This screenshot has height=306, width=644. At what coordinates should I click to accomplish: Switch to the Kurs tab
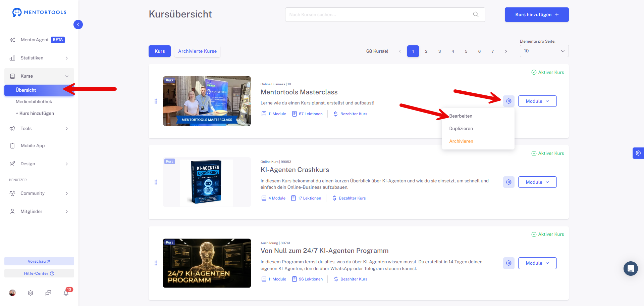click(160, 51)
